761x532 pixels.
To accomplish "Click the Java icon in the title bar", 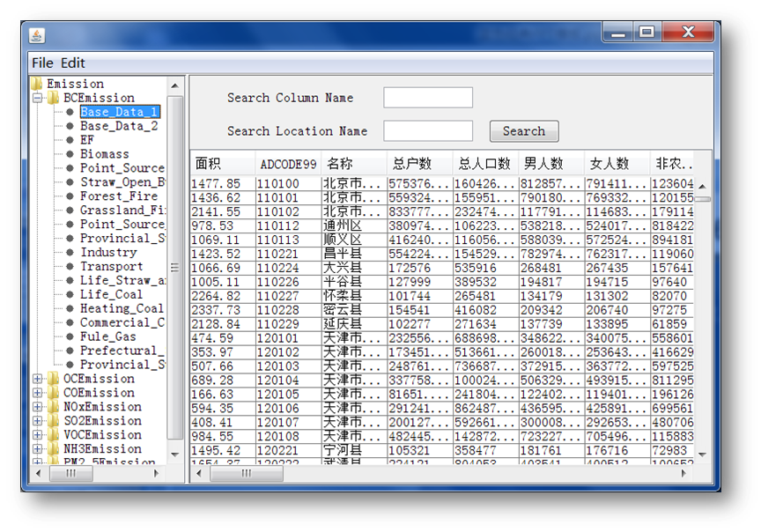I will click(37, 35).
